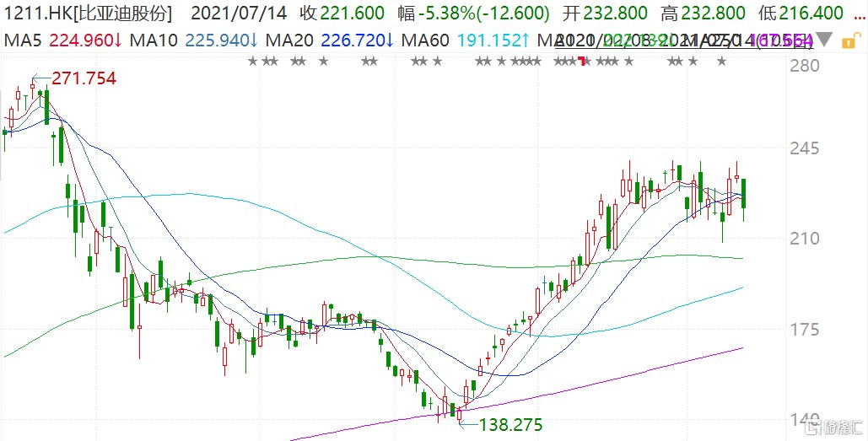The height and width of the screenshot is (441, 868).
Task: Click the date 2021/07/14 in the header
Action: [x=240, y=13]
